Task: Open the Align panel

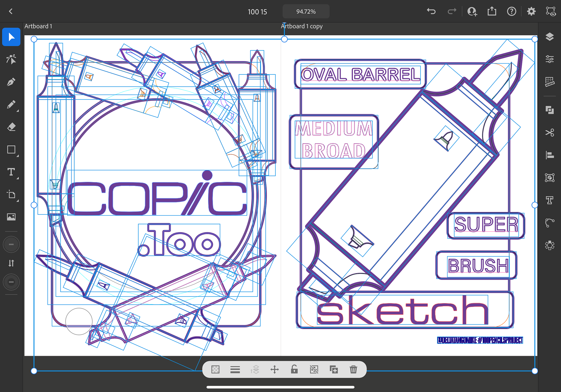Action: 550,155
